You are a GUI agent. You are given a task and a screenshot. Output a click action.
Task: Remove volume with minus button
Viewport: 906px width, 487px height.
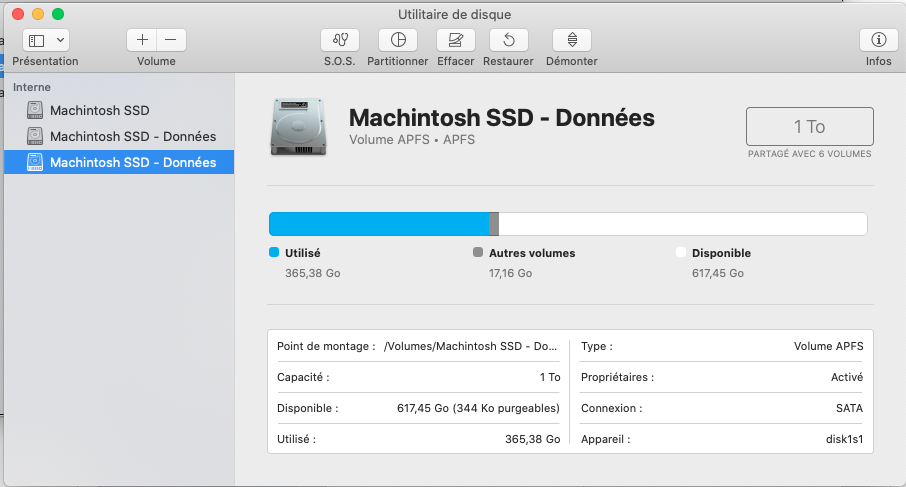pos(170,40)
